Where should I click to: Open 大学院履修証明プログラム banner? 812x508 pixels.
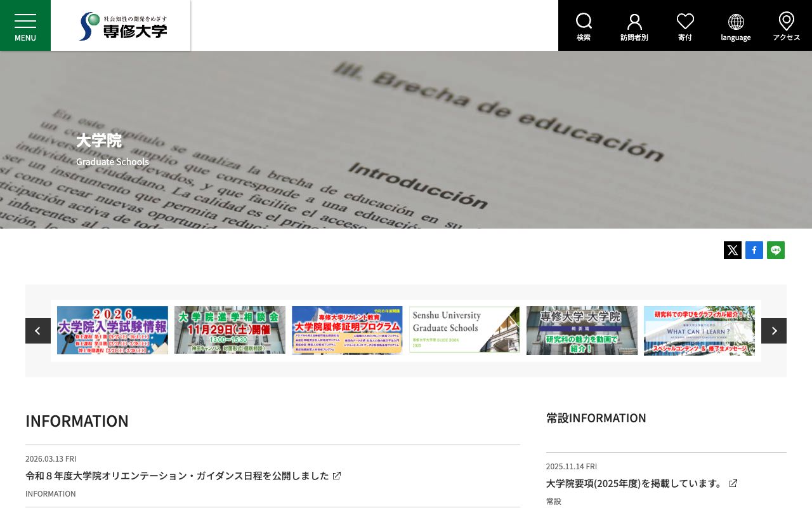[x=347, y=330]
